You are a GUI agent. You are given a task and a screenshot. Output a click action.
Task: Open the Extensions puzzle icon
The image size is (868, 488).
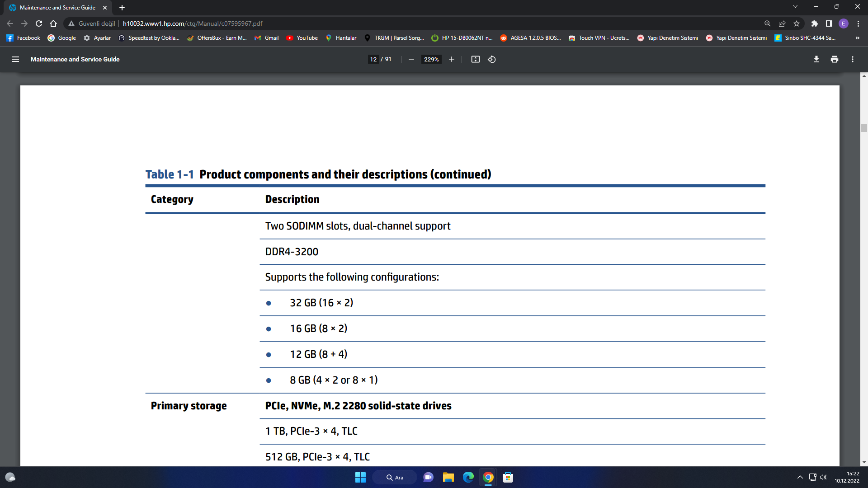[815, 23]
